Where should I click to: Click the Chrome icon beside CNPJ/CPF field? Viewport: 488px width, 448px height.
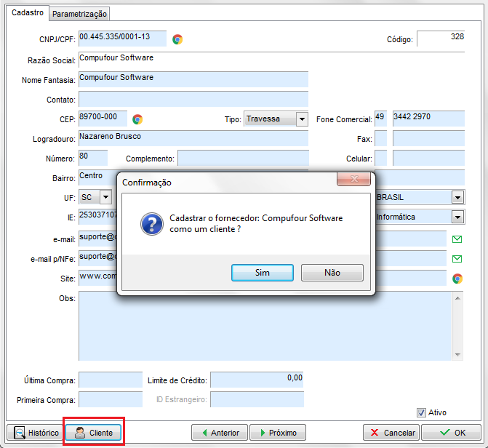point(177,39)
